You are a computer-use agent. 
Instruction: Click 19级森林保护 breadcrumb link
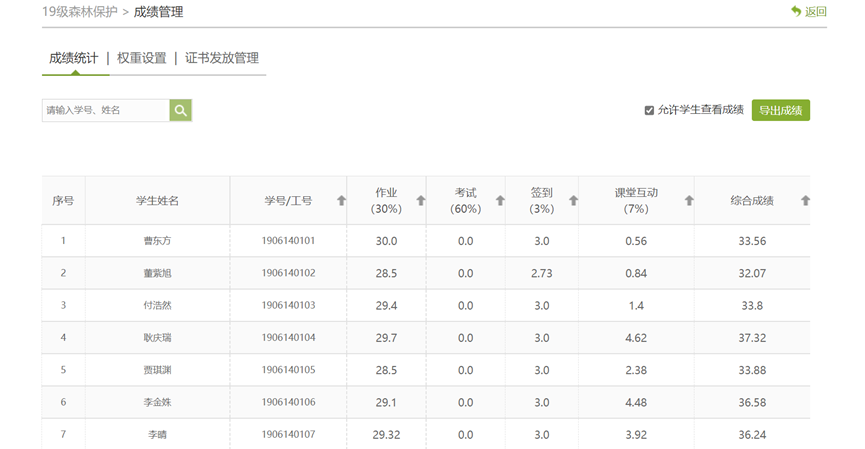[80, 12]
